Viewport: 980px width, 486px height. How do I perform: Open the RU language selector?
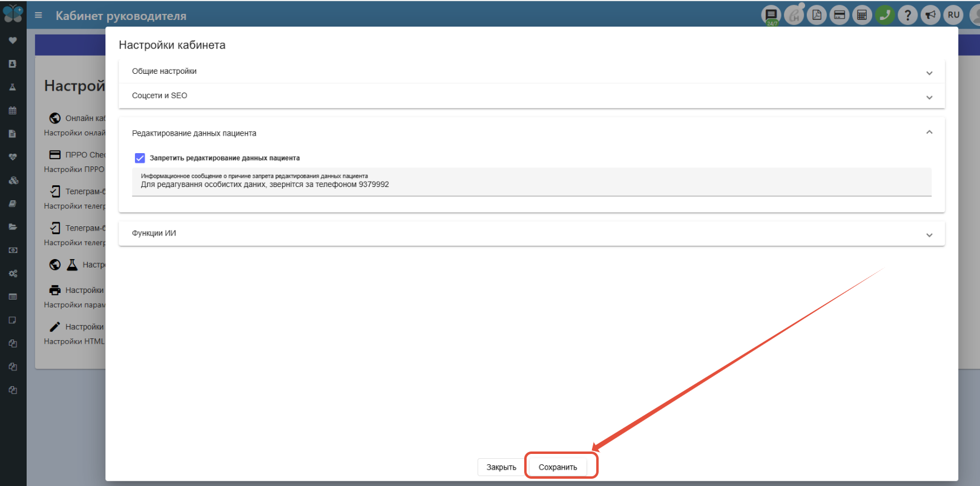point(954,15)
